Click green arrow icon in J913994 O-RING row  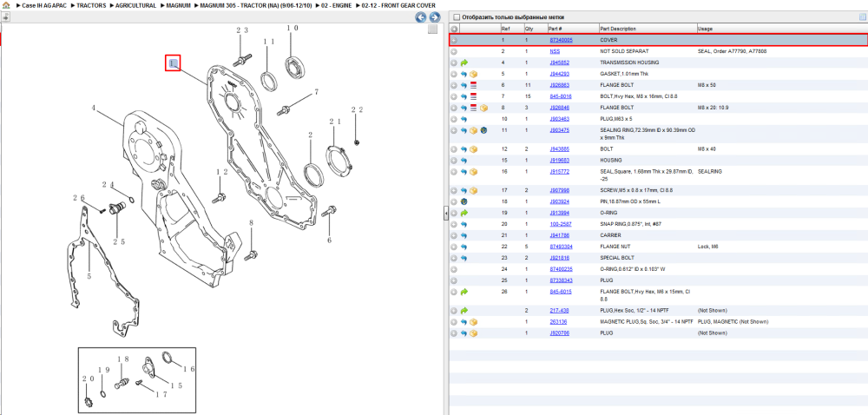464,213
